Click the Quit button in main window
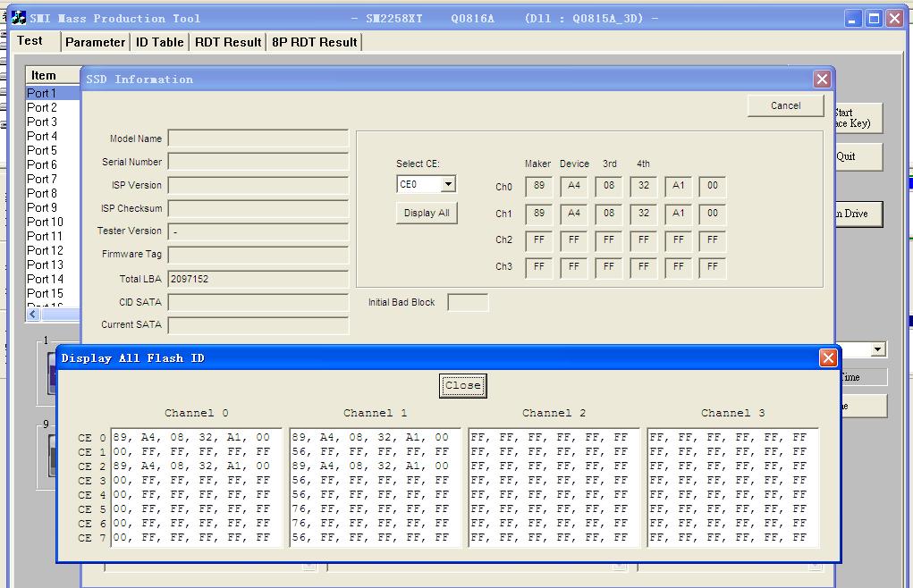Viewport: 913px width, 588px height. [858, 156]
